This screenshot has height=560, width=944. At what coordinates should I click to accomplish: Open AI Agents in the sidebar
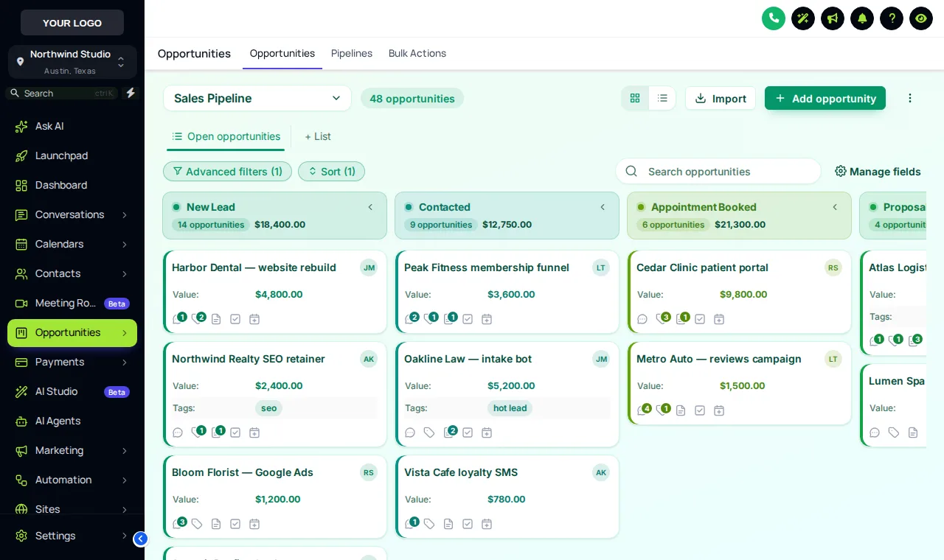pos(72,421)
